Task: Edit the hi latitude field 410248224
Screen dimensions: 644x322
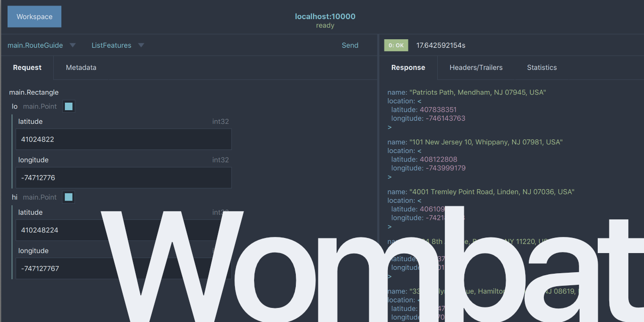Action: (x=124, y=230)
